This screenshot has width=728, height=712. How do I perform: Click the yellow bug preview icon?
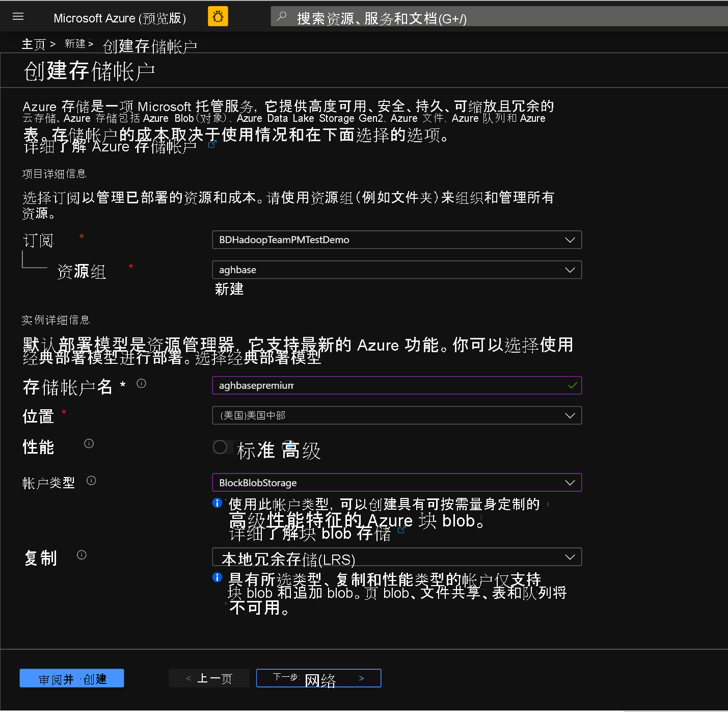click(218, 16)
